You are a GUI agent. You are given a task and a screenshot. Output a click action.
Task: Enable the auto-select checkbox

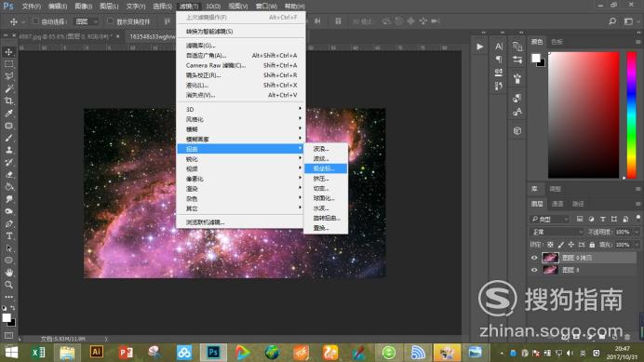[35, 21]
